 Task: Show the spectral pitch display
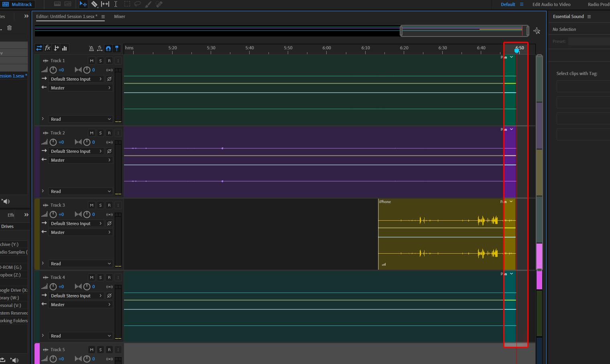68,4
